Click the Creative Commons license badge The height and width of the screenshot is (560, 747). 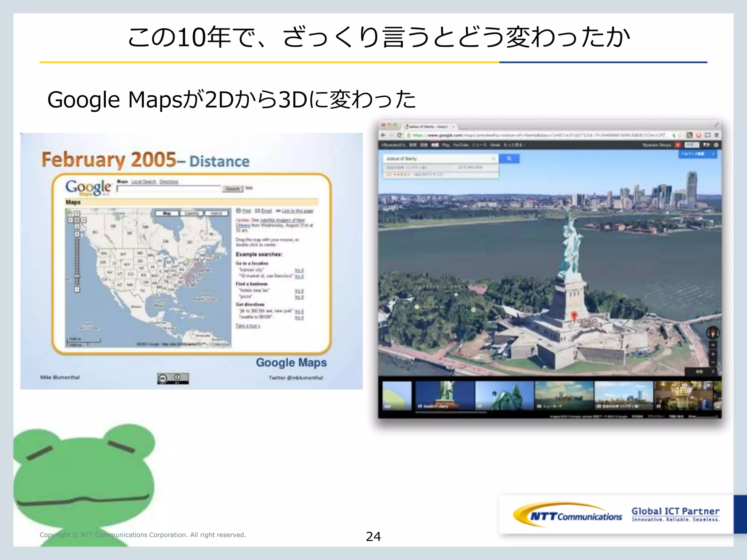[173, 378]
